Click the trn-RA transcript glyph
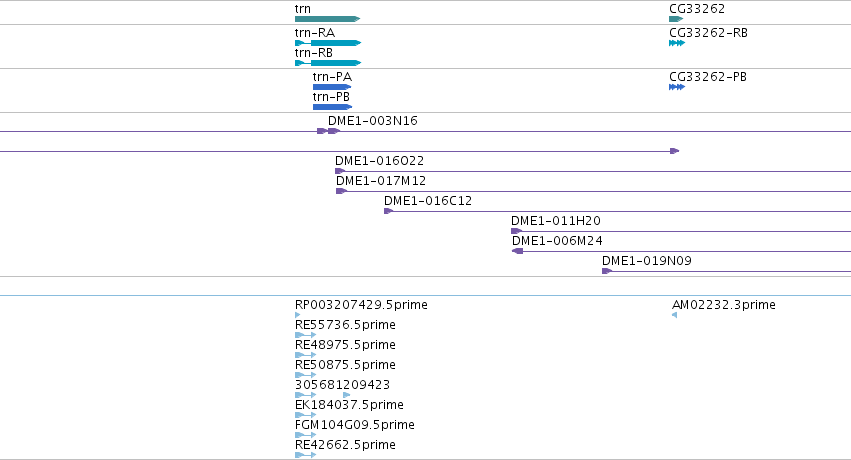 click(x=328, y=43)
